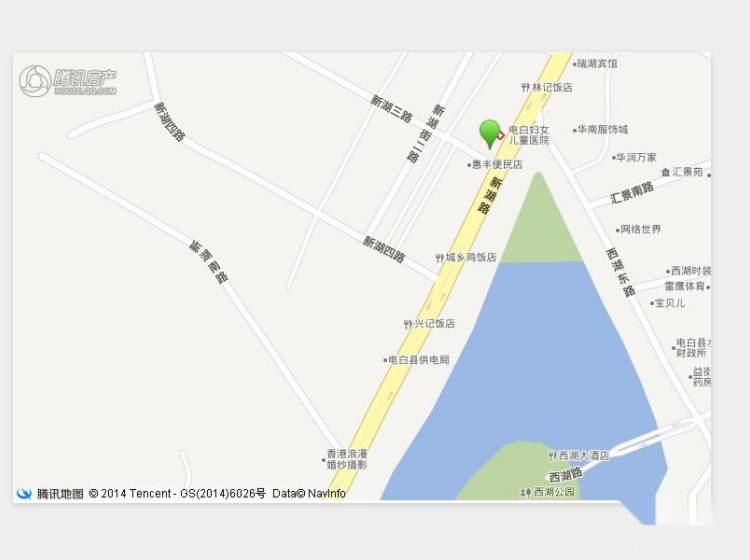Viewport: 750px width, 560px height.
Task: Click restaurant icon beside 林记饭店
Action: click(526, 88)
